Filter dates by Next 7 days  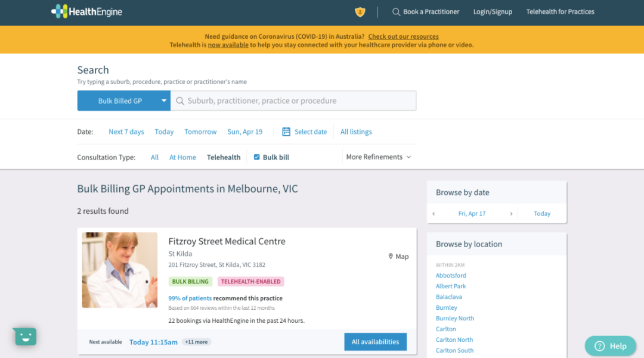click(x=126, y=132)
